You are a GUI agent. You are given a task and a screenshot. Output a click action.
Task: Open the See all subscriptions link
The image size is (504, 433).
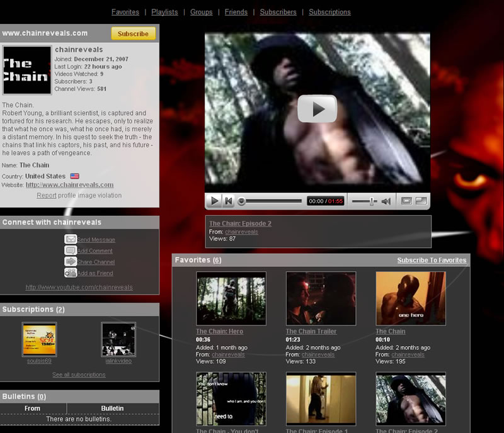pyautogui.click(x=79, y=374)
